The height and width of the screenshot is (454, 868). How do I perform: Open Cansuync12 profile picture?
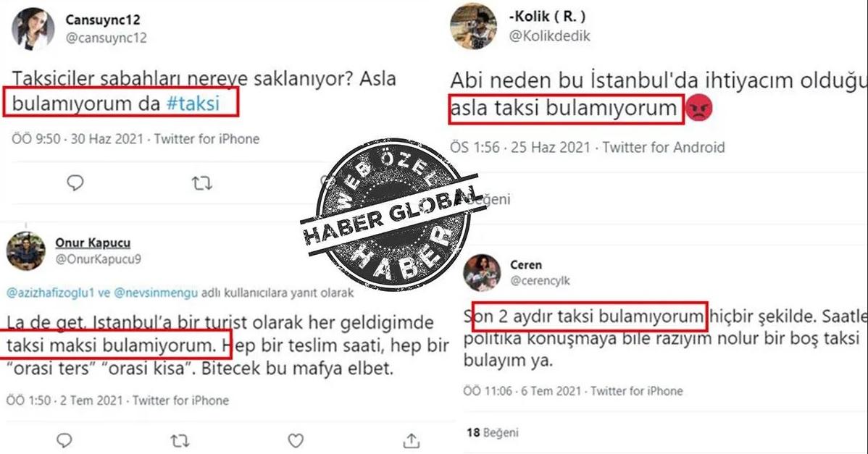pyautogui.click(x=33, y=29)
